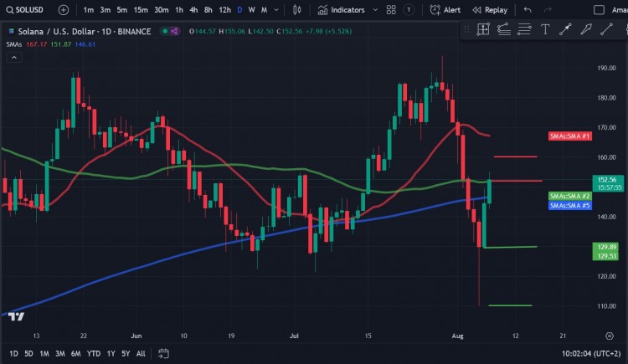Set chart interval to 8h
Screen dimensions: 628x364
coord(208,9)
